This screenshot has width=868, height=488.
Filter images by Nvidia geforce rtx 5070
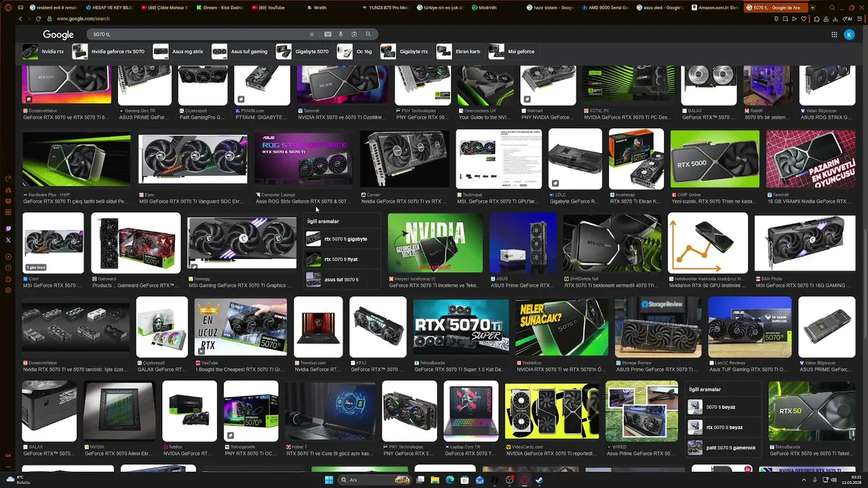point(109,52)
